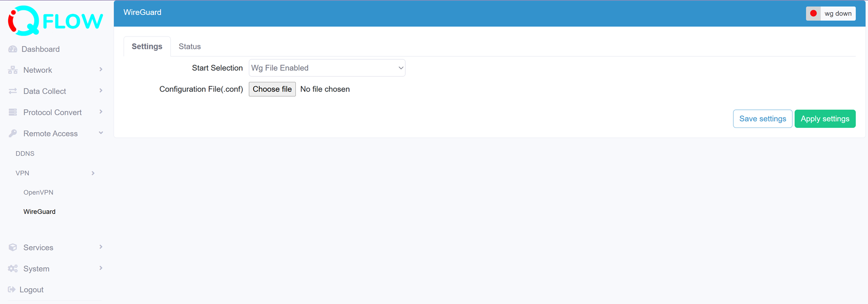Click the Logout exit icon
Image resolution: width=868 pixels, height=304 pixels.
pyautogui.click(x=12, y=289)
